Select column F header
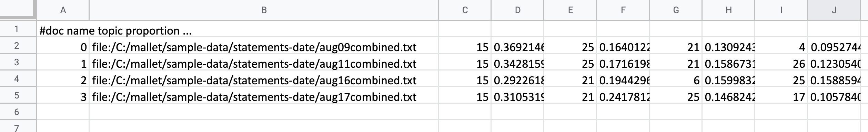This screenshot has width=868, height=132. point(623,10)
